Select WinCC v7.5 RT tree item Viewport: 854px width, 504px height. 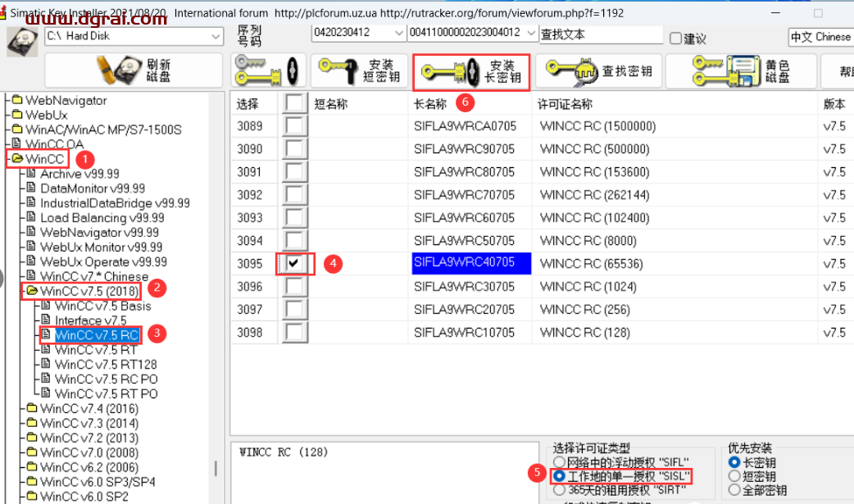(95, 349)
